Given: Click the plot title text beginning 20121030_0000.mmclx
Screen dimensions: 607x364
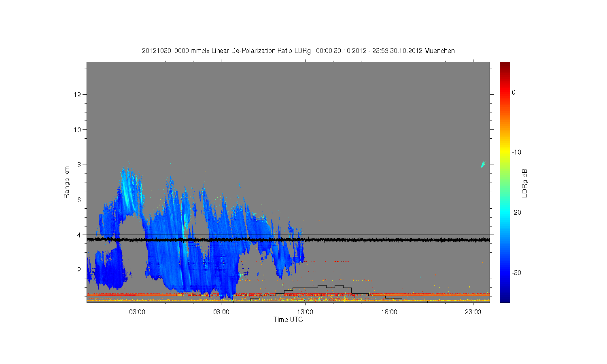Looking at the screenshot, I should tap(298, 51).
